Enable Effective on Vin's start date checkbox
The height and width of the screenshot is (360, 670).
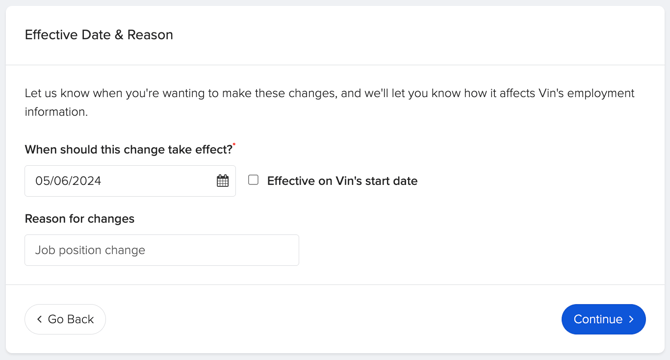pyautogui.click(x=253, y=180)
